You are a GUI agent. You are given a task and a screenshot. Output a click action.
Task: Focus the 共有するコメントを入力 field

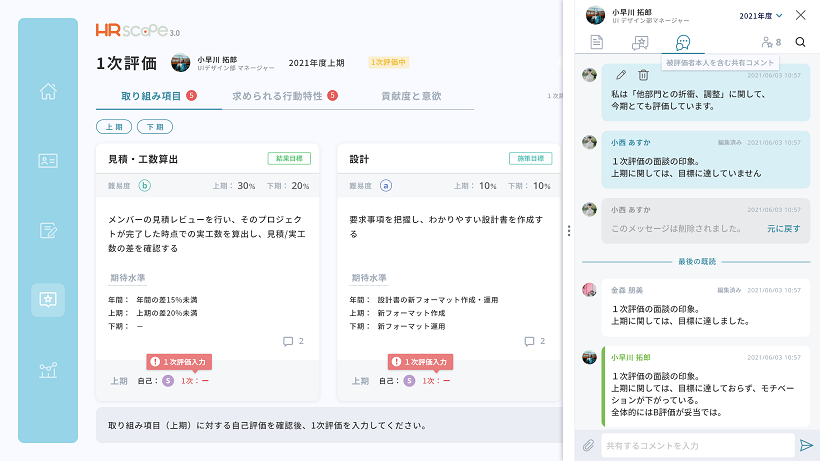[698, 445]
